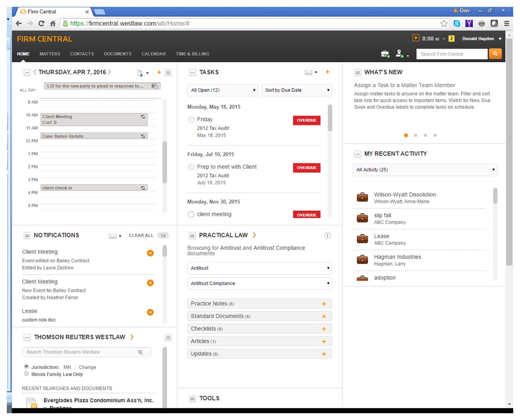
Task: Open calendar list view icon
Action: tap(168, 72)
